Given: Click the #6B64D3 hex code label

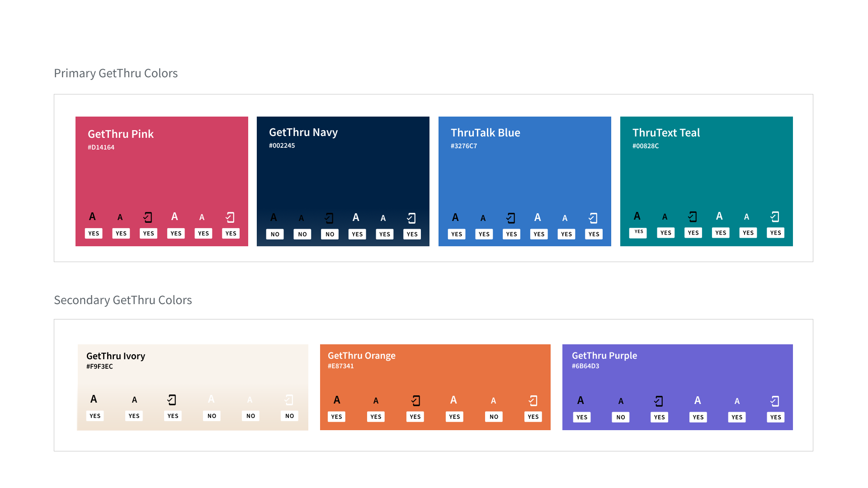Looking at the screenshot, I should (x=585, y=366).
